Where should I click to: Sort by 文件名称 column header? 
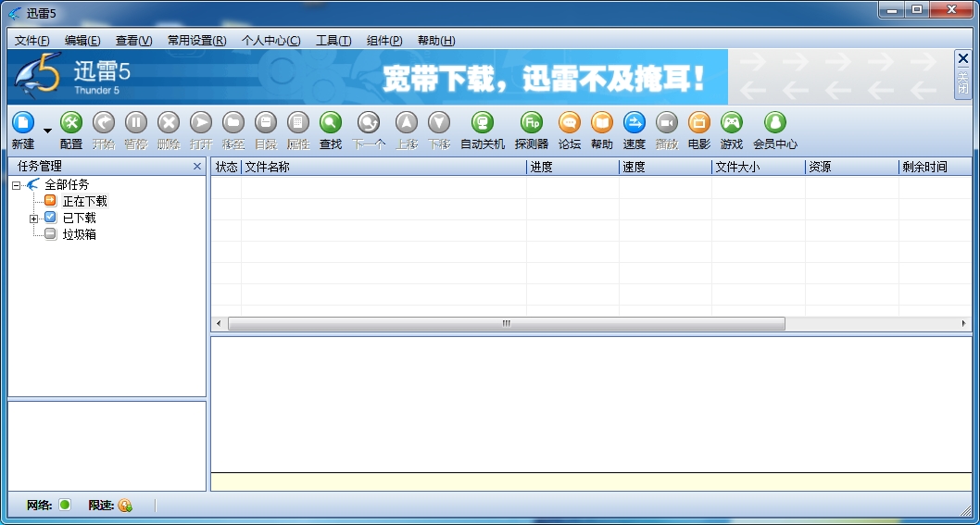pos(383,167)
